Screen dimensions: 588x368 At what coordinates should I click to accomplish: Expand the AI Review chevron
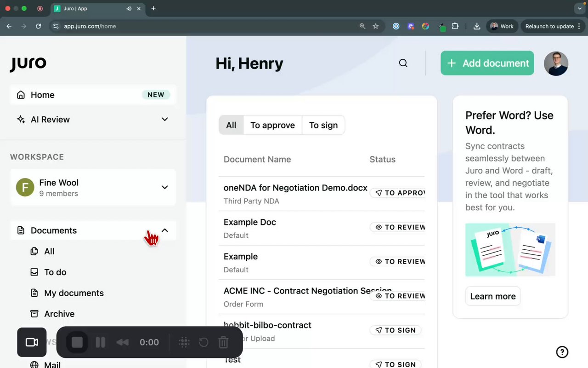(165, 119)
